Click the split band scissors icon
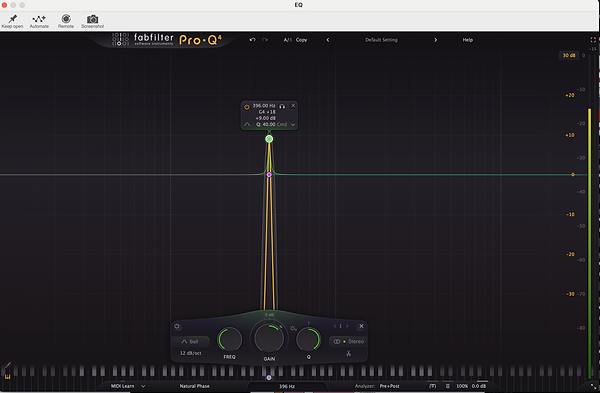This screenshot has height=393, width=600. (x=348, y=353)
